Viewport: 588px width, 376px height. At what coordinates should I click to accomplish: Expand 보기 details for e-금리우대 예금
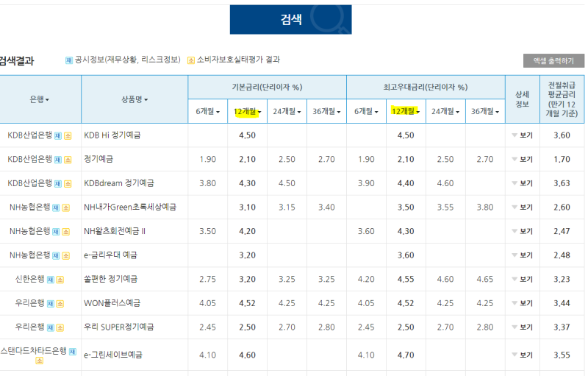[x=523, y=255]
